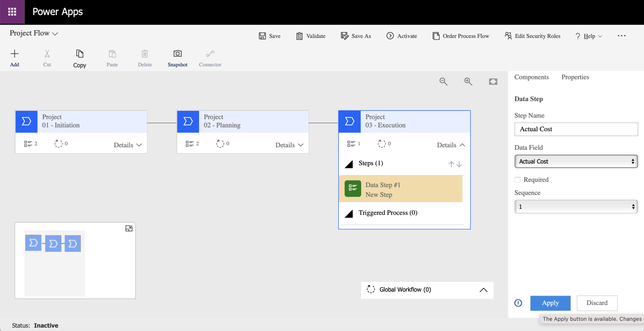This screenshot has width=644, height=331.
Task: Click the Discard button
Action: click(x=597, y=303)
